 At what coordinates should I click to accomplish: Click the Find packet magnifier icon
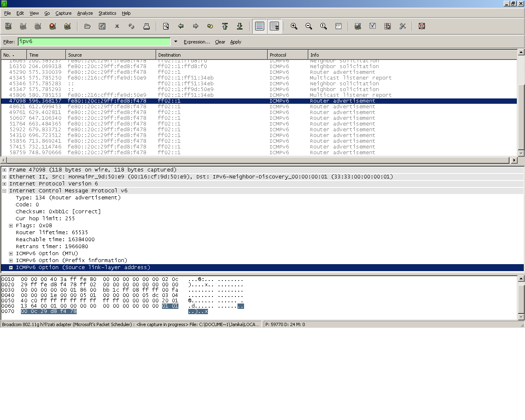click(166, 26)
